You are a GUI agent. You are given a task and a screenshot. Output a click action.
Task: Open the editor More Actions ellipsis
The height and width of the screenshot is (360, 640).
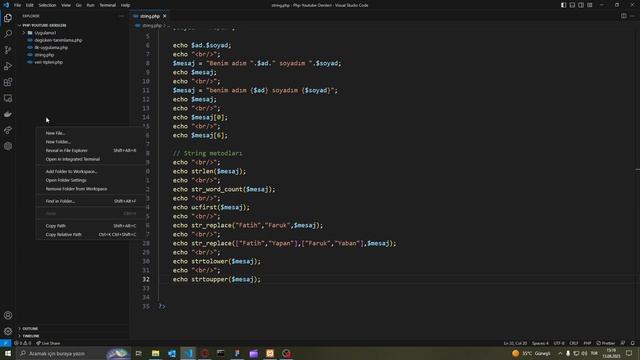tap(632, 16)
